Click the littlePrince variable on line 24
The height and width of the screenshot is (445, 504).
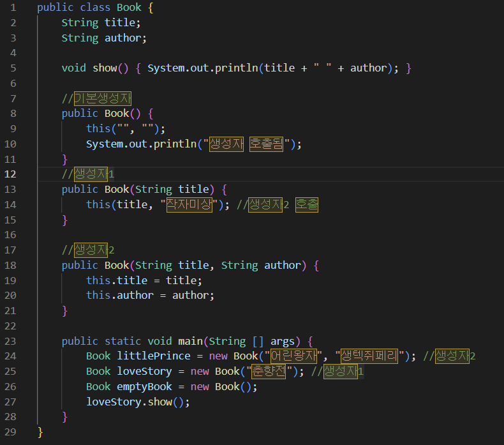pos(154,356)
